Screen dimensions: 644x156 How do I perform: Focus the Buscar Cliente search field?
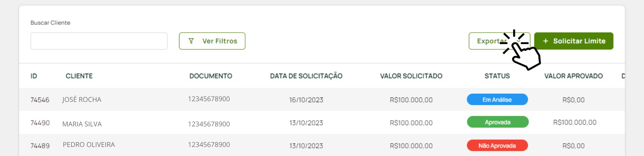pos(99,41)
